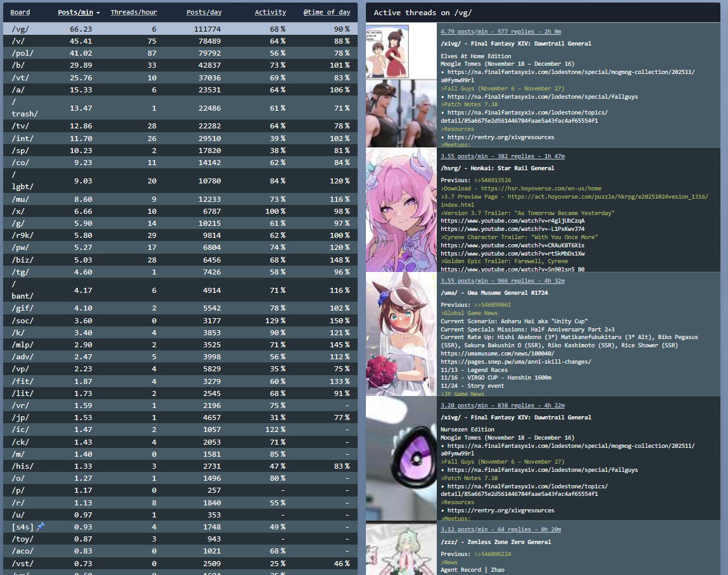
Task: Open the Zenless Zone Zero General thumbnail
Action: [x=401, y=548]
